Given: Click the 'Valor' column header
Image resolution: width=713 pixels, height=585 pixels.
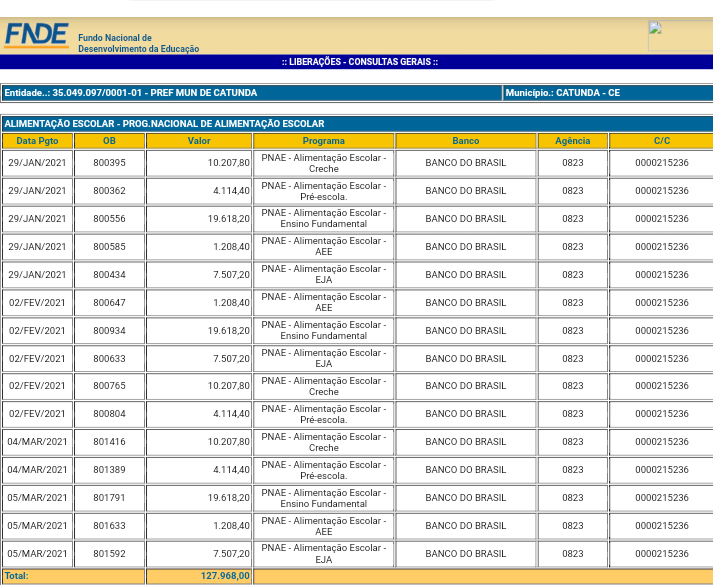Looking at the screenshot, I should [199, 141].
